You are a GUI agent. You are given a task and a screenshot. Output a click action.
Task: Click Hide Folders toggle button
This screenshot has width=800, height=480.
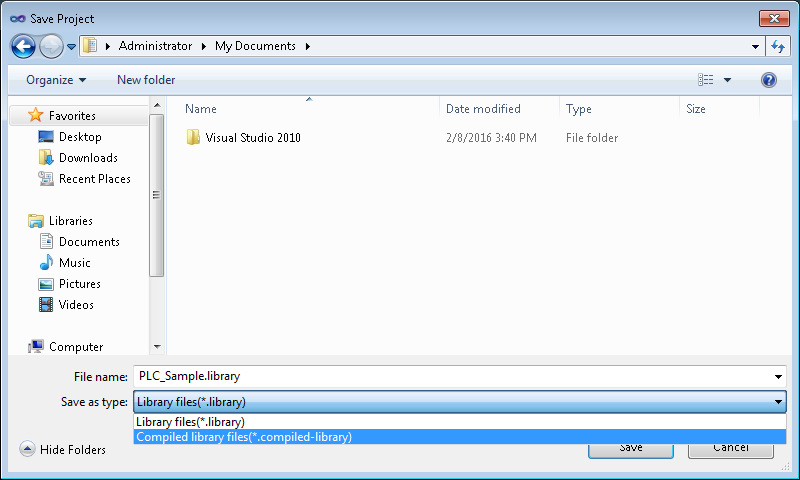click(x=63, y=449)
